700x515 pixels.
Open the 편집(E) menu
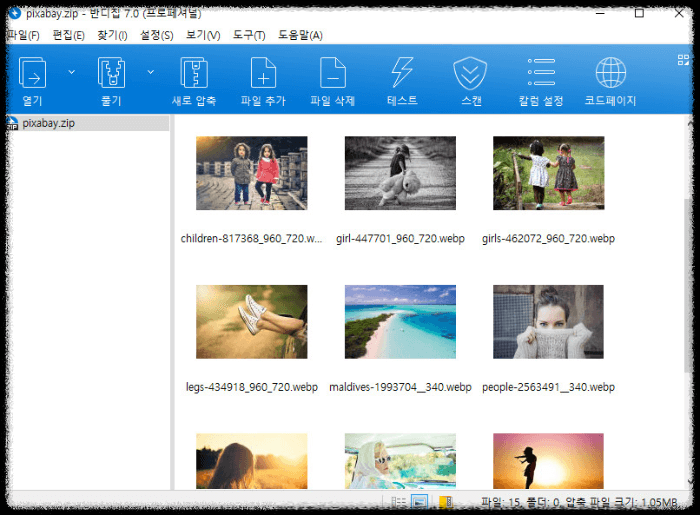(x=68, y=35)
